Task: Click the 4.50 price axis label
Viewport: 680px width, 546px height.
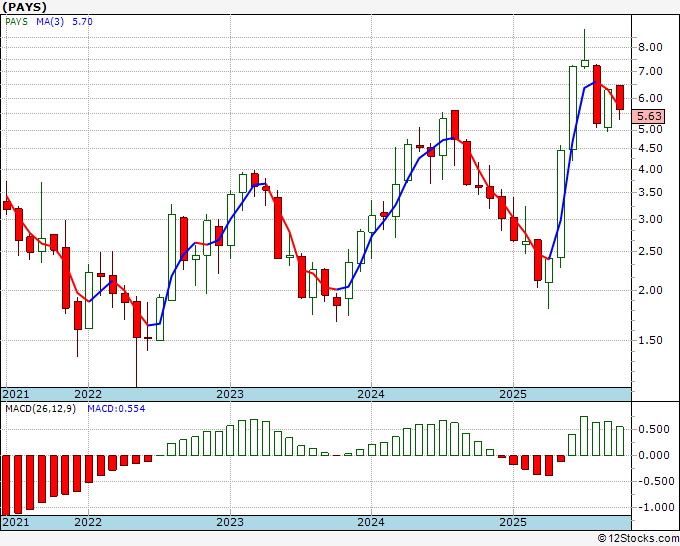Action: (x=650, y=148)
